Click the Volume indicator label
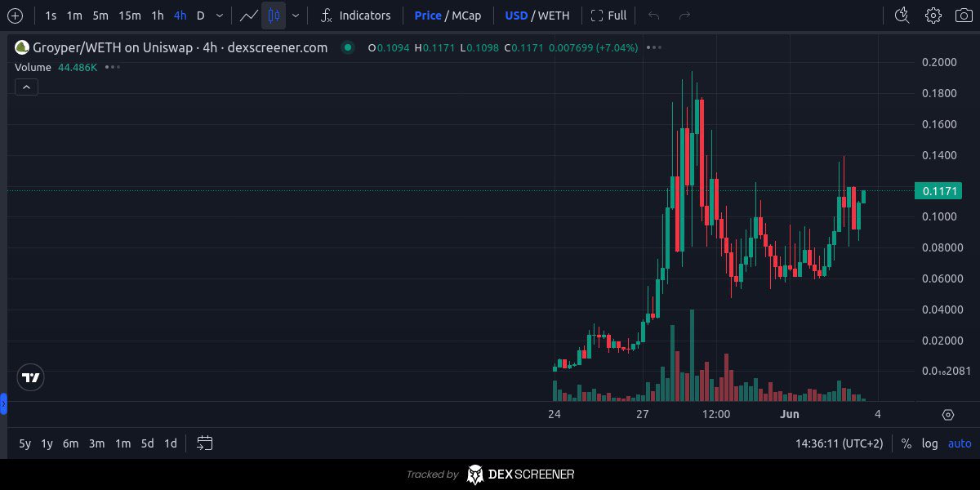 [x=33, y=67]
